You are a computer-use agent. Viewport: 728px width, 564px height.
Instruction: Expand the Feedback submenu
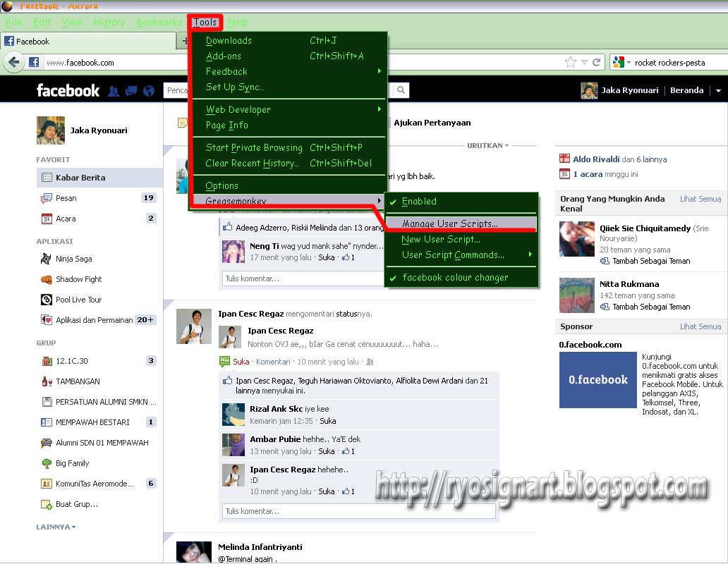[x=289, y=71]
